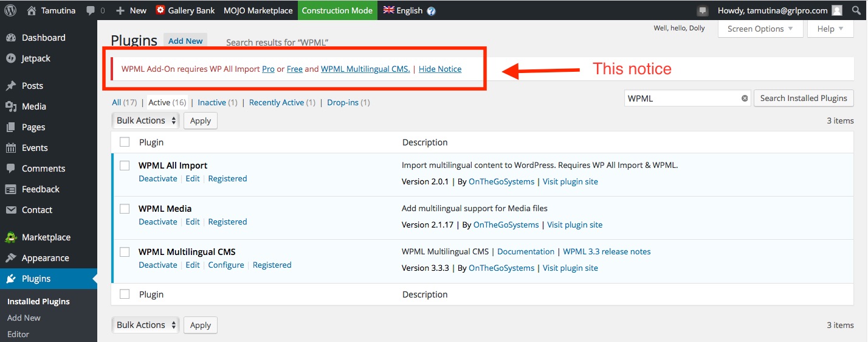Open Add New plugin submenu item
The height and width of the screenshot is (342, 868).
(x=24, y=318)
